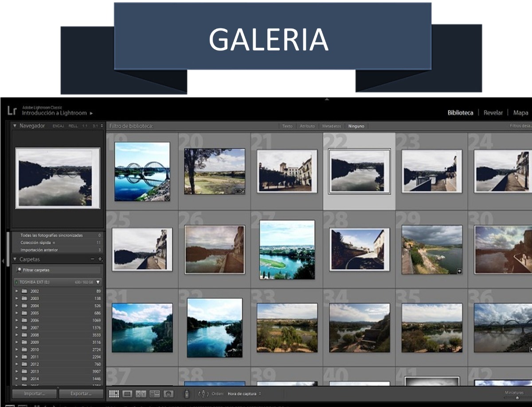Click the badge icon on thumbnail 29
The width and height of the screenshot is (532, 407).
click(x=460, y=271)
